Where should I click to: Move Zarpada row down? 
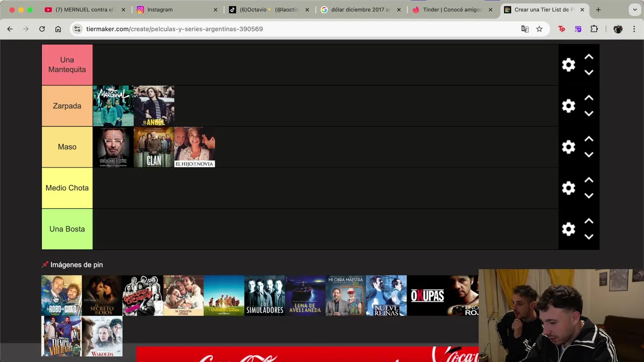coord(589,114)
